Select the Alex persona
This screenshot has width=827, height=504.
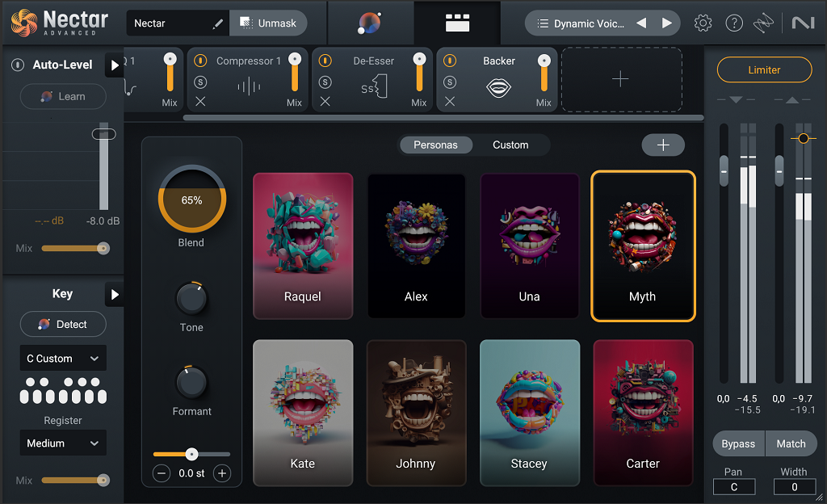[x=416, y=246]
